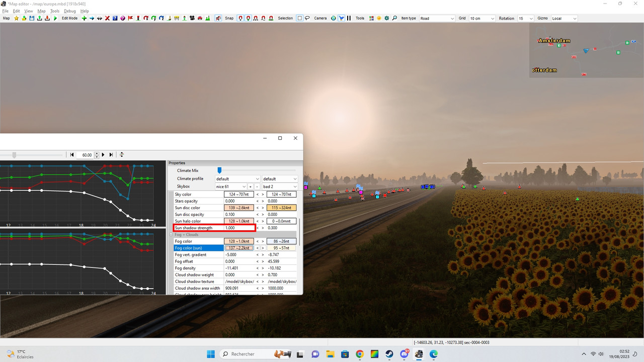Toggle the second Snap magnet button
644x362 pixels.
(248, 18)
